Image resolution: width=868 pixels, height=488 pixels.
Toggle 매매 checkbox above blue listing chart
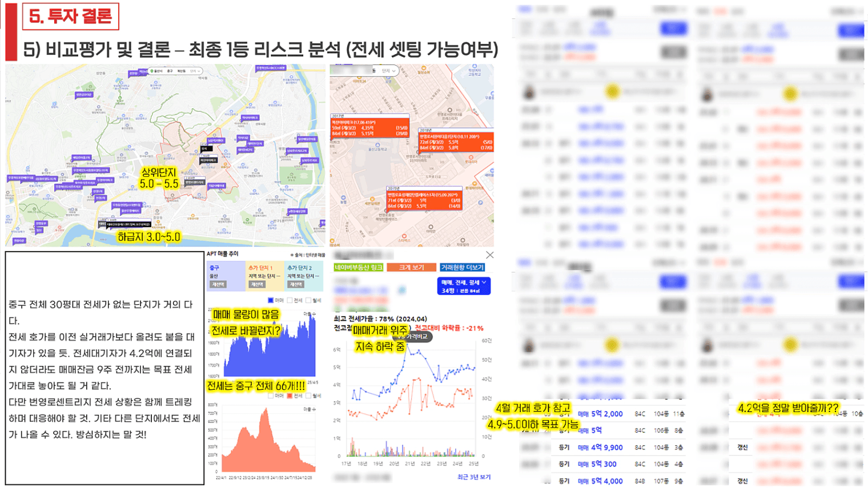pyautogui.click(x=271, y=300)
